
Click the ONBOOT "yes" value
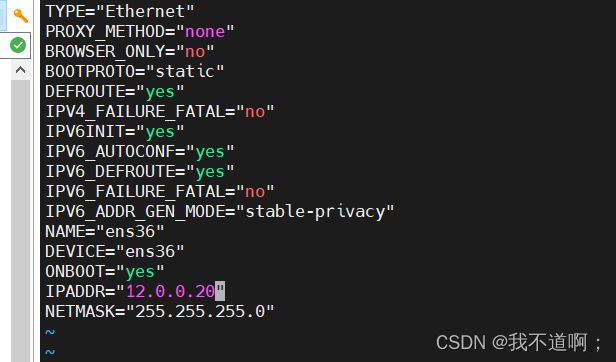[140, 272]
